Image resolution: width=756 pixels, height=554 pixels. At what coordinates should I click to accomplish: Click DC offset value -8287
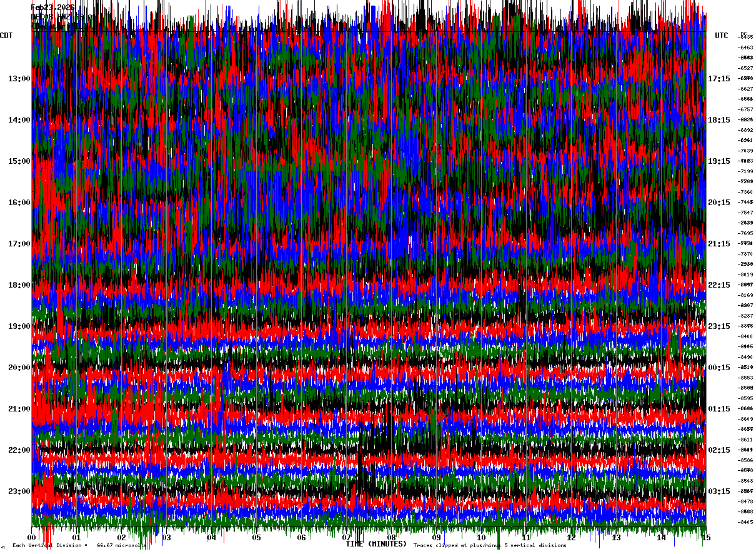click(x=746, y=316)
